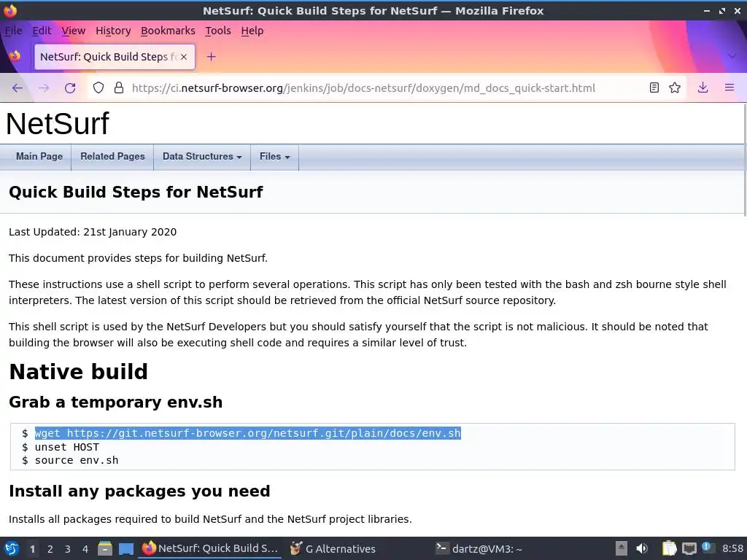Click the page vertical scrollbar
Image resolution: width=747 pixels, height=560 pixels.
point(744,160)
